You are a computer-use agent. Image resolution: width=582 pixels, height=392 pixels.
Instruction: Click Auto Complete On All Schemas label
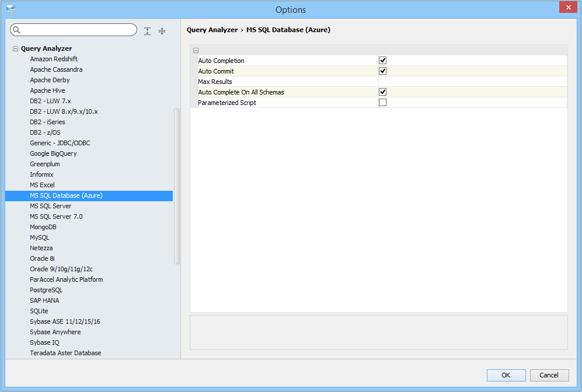[241, 92]
